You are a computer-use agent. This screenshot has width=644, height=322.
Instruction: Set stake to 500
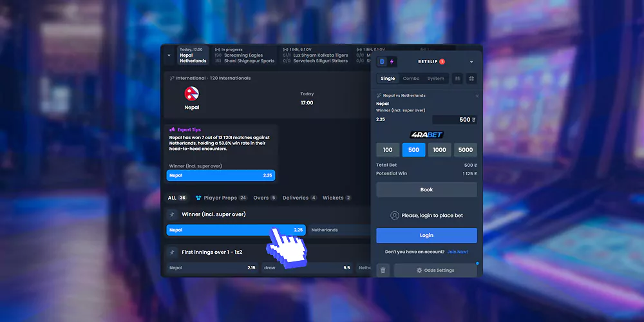[x=413, y=150]
